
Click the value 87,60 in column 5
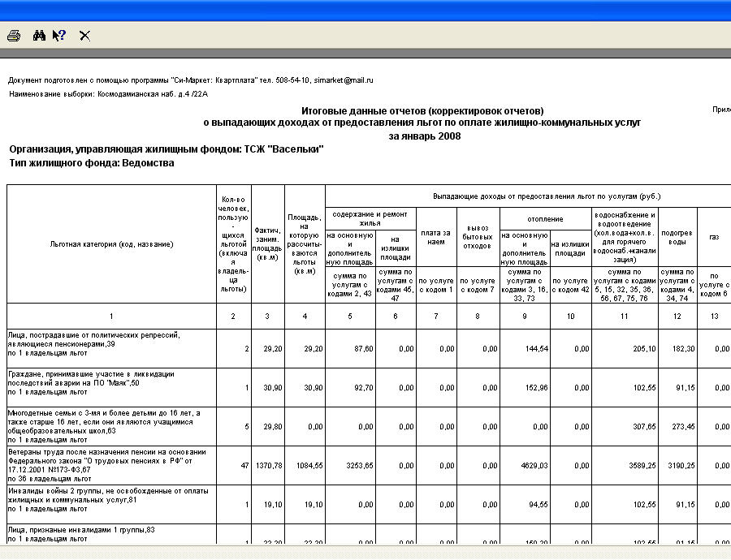[x=364, y=348]
